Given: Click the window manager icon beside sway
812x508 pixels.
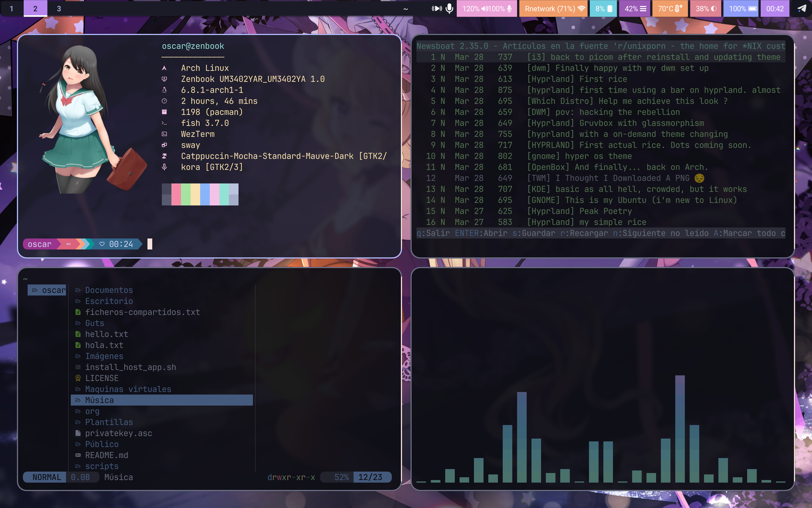Looking at the screenshot, I should (x=164, y=145).
